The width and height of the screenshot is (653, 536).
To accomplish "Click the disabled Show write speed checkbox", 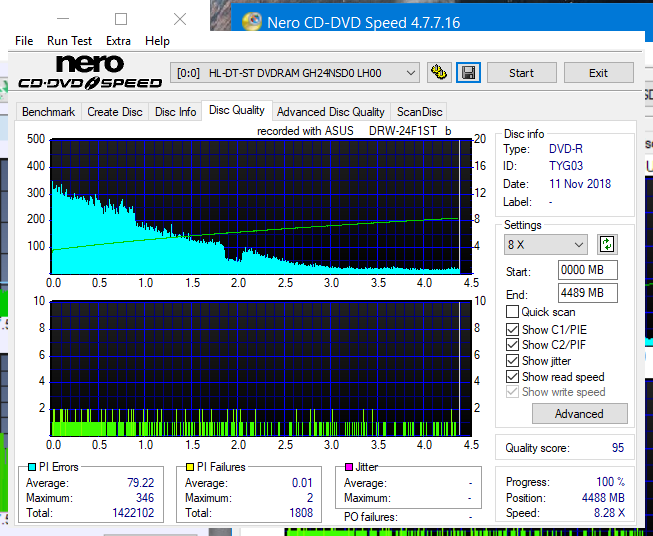I will click(512, 392).
